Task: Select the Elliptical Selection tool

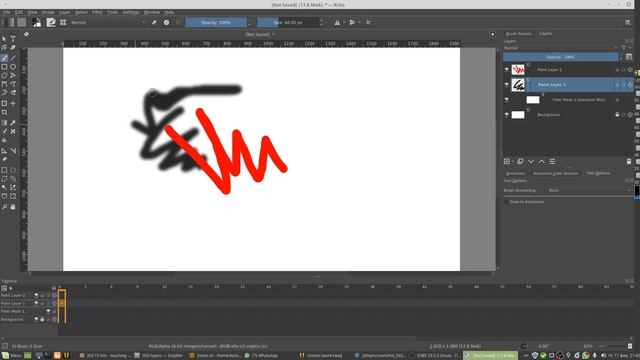Action: point(13,170)
